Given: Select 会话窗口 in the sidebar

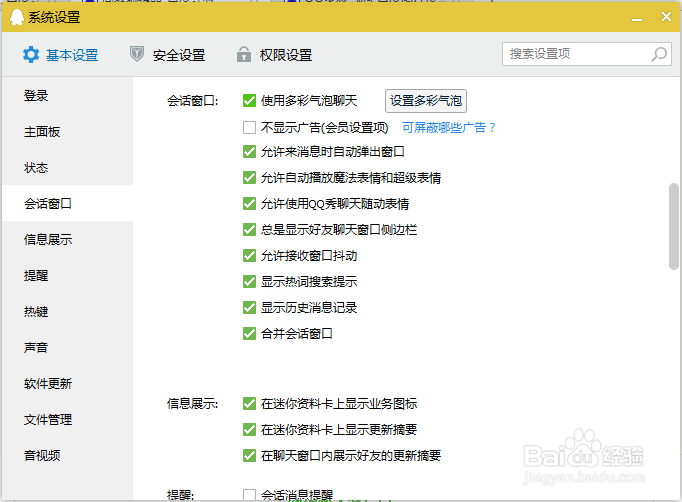Looking at the screenshot, I should pyautogui.click(x=67, y=204).
